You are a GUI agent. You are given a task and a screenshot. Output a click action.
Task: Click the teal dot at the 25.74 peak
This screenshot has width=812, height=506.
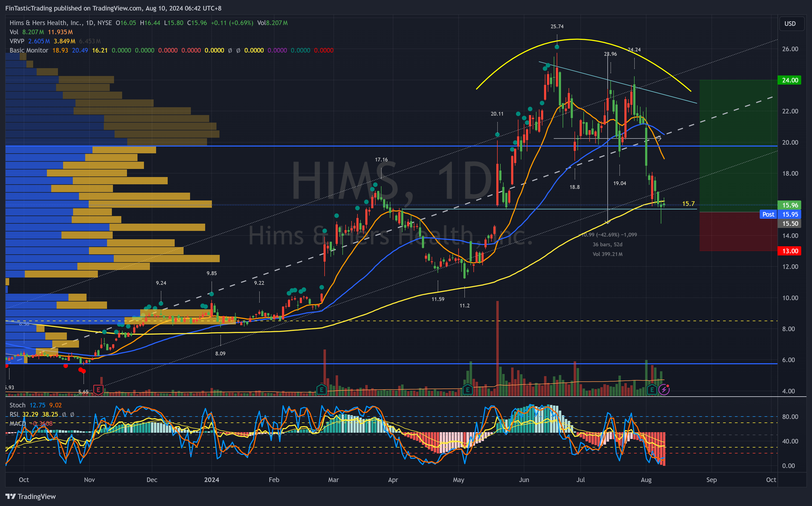click(557, 47)
